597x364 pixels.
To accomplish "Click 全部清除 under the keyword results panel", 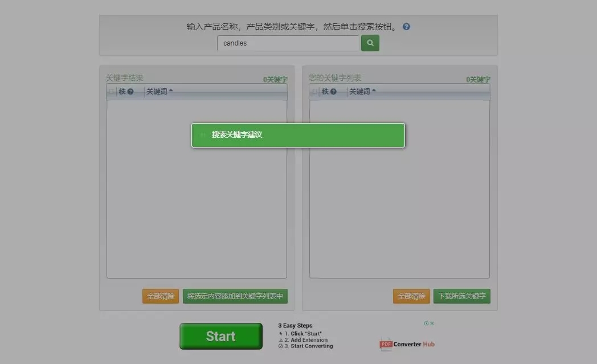I will (160, 296).
